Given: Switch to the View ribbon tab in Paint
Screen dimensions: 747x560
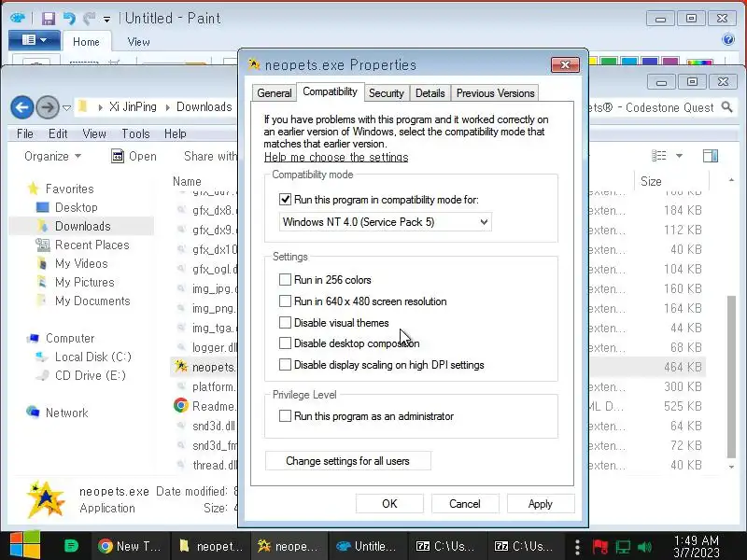Looking at the screenshot, I should pyautogui.click(x=138, y=42).
